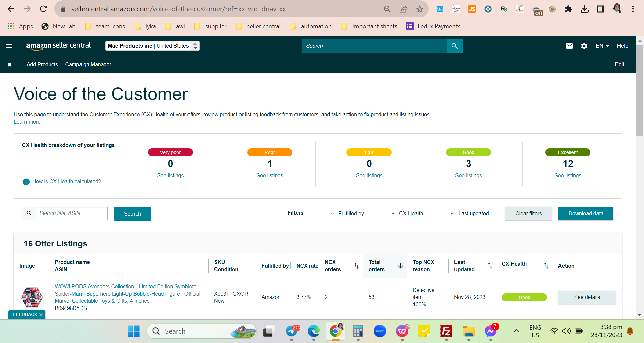
Task: Expand the Fulfilled by filter
Action: (x=347, y=214)
